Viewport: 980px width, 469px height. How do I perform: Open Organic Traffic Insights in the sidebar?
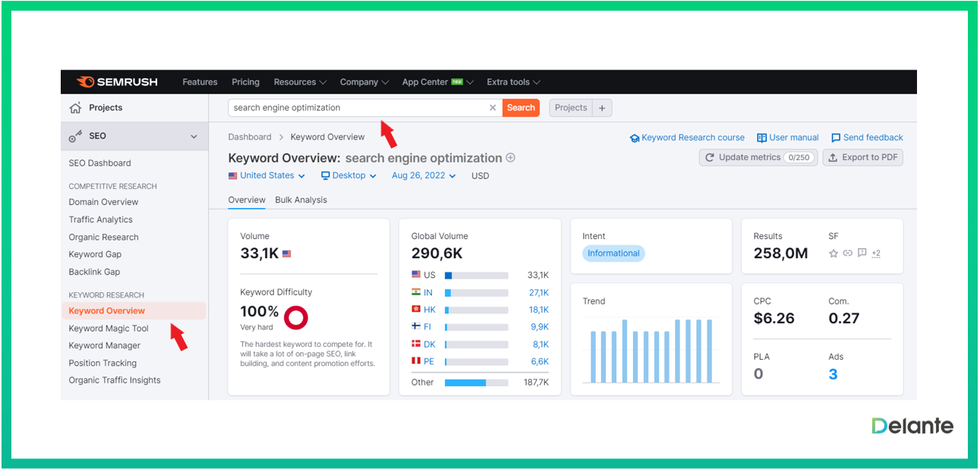pos(115,380)
